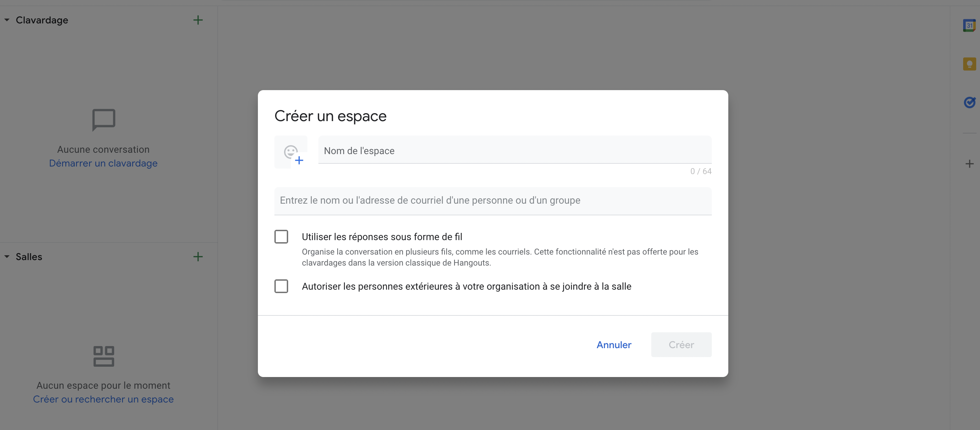
Task: Open Google Keep side panel icon
Action: point(969,64)
